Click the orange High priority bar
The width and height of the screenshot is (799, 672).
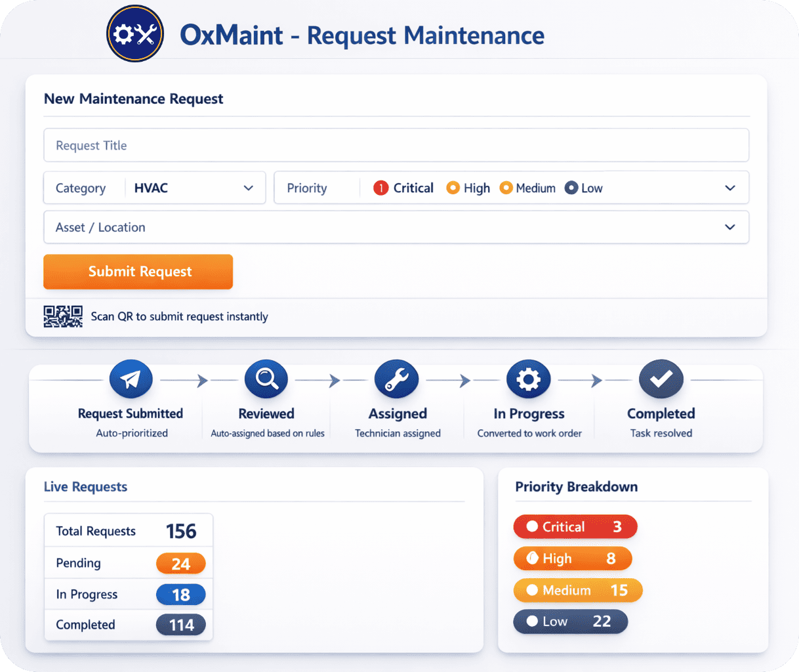[x=573, y=558]
